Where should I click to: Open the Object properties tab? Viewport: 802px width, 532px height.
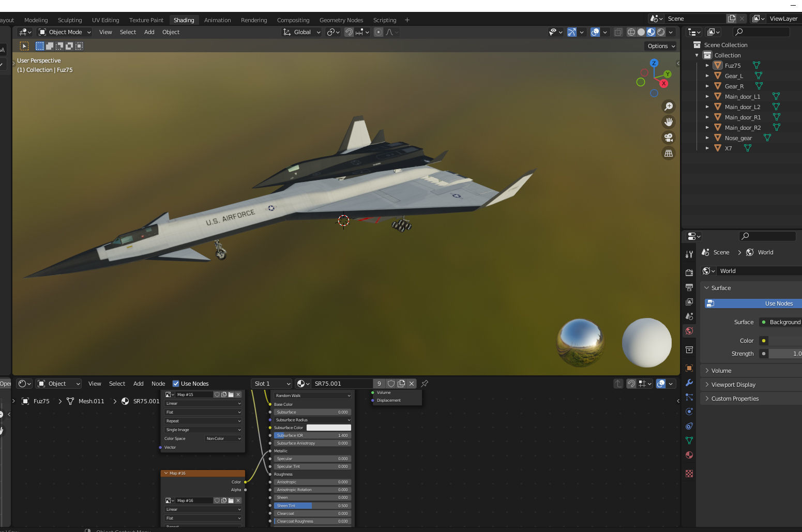[689, 368]
